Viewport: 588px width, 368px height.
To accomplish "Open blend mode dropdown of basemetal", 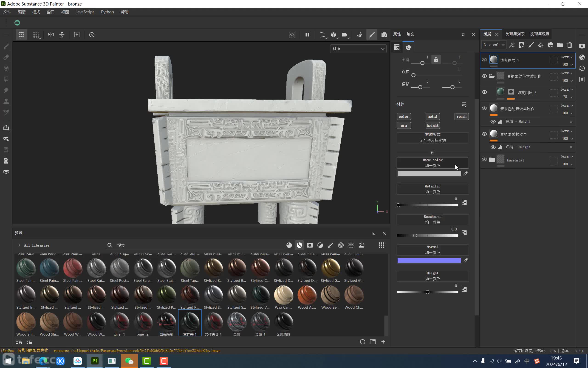I will [x=567, y=156].
